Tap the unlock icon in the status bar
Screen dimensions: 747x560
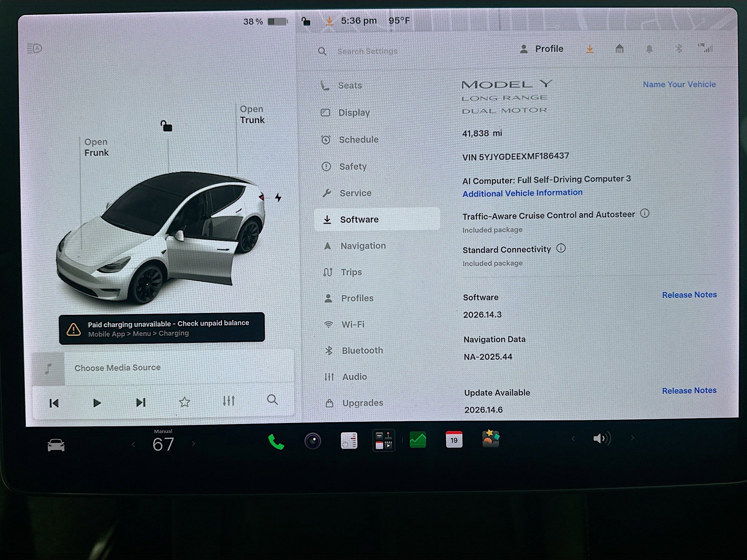306,21
